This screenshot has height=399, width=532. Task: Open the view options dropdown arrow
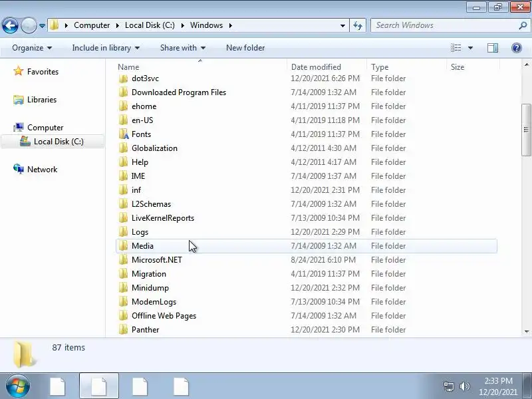pyautogui.click(x=470, y=48)
